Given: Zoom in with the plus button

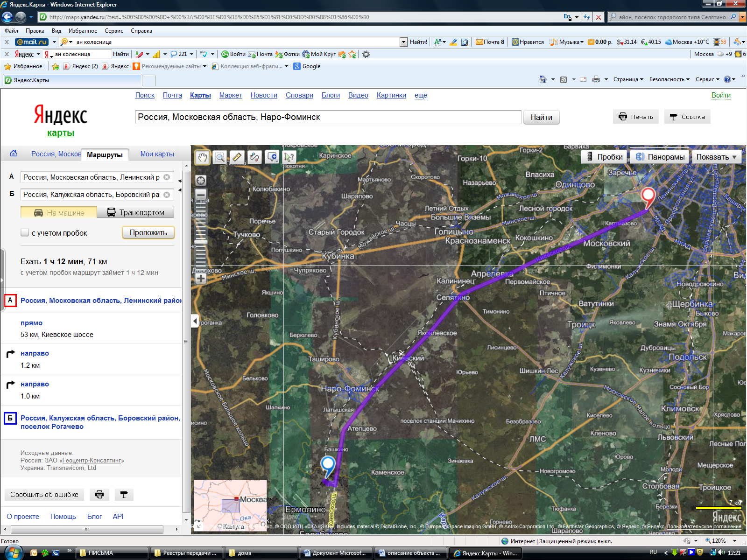Looking at the screenshot, I should coord(201,279).
